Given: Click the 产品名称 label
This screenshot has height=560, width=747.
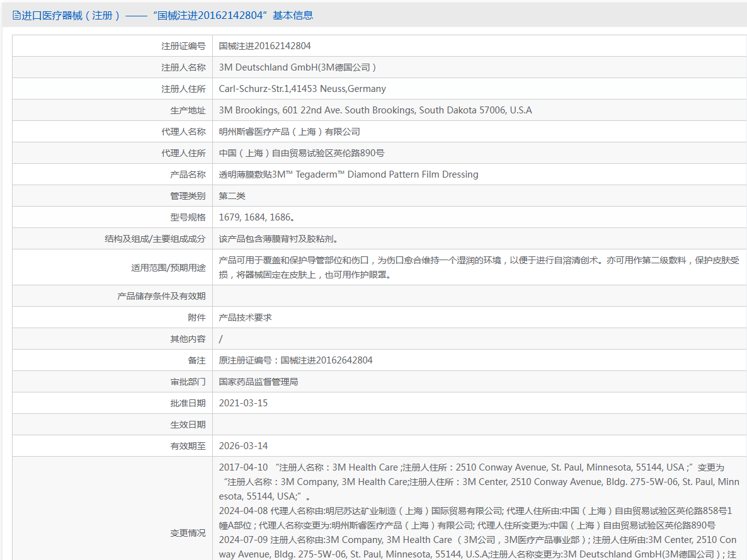Looking at the screenshot, I should 188,175.
